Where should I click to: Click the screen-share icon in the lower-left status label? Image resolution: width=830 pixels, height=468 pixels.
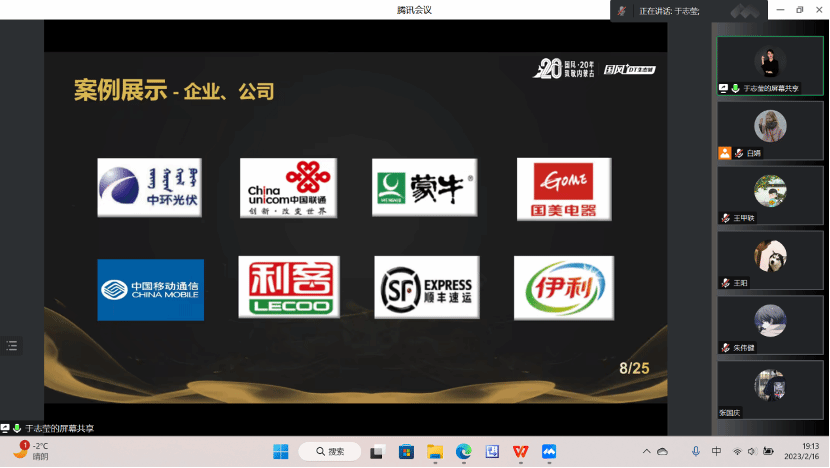pos(5,428)
